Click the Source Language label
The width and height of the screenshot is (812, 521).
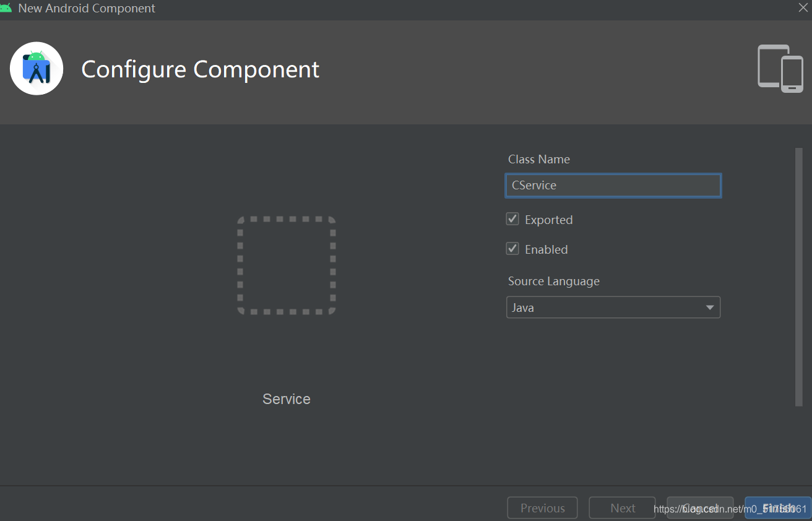(x=554, y=281)
